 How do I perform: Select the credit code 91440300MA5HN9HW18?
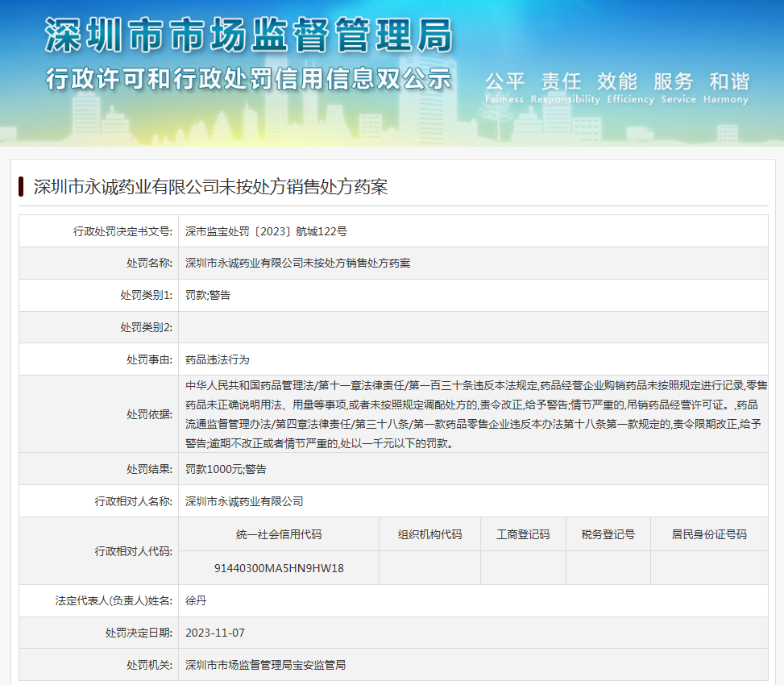pos(279,568)
